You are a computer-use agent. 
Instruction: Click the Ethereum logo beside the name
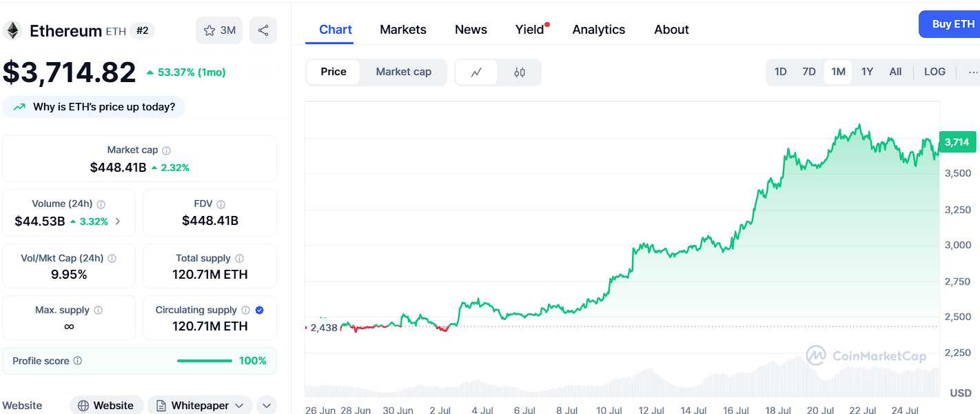[x=12, y=30]
